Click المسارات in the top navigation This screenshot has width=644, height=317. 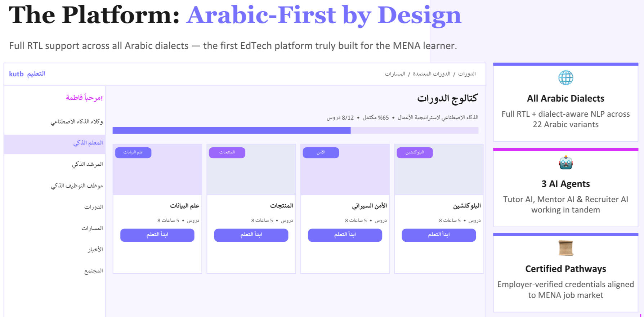click(x=395, y=74)
